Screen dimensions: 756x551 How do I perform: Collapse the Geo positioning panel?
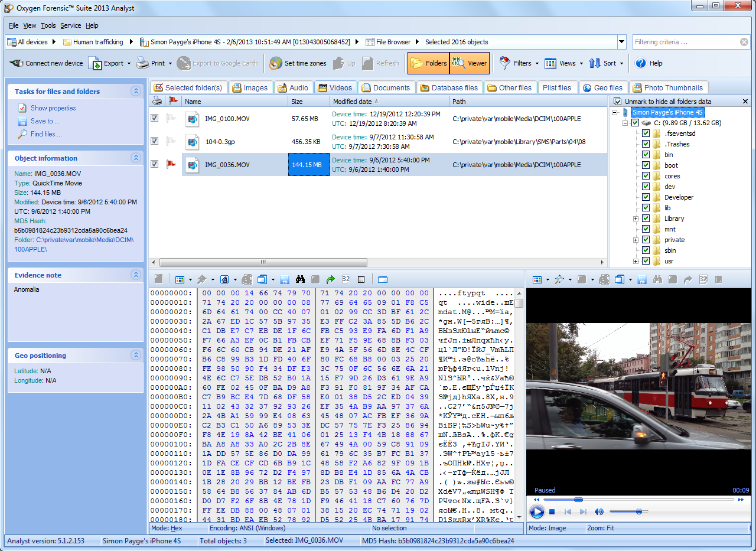136,355
